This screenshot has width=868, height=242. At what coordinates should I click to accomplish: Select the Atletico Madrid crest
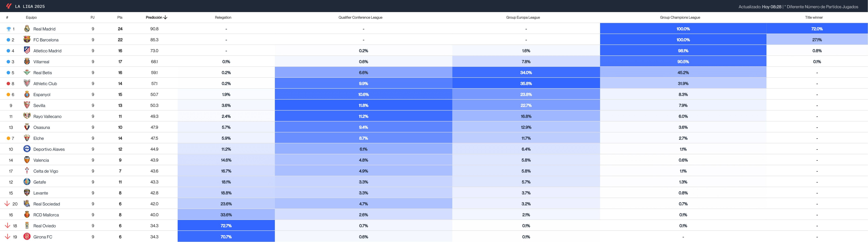[27, 51]
